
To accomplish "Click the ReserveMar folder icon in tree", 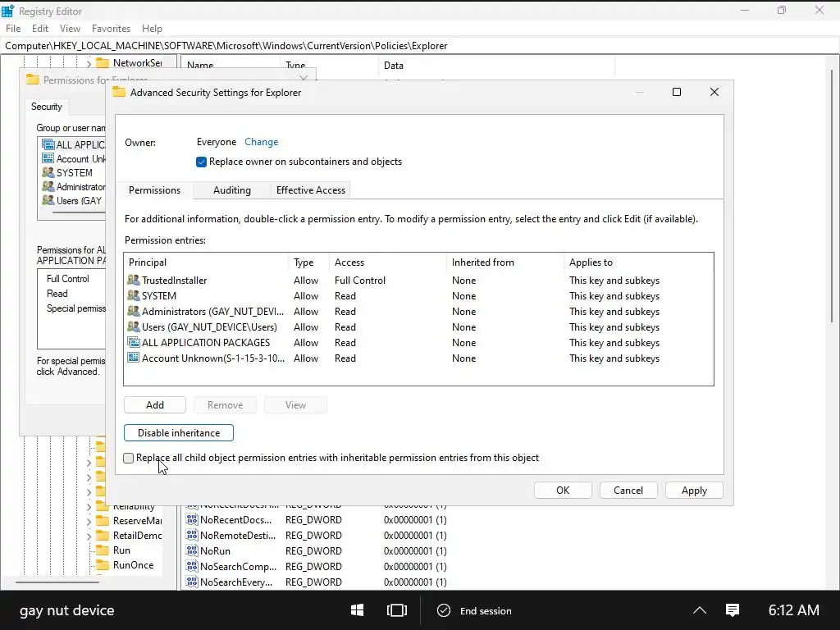I will coord(103,521).
